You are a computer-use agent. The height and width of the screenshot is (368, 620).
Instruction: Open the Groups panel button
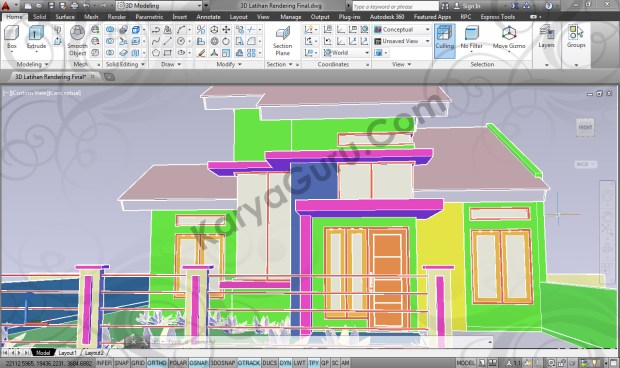[x=576, y=36]
